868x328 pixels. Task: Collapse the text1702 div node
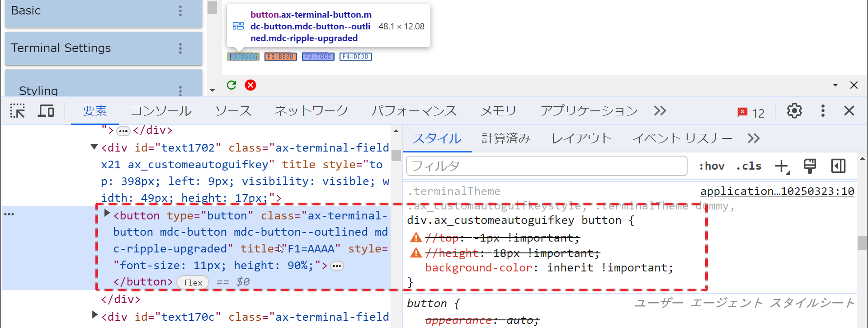(94, 147)
